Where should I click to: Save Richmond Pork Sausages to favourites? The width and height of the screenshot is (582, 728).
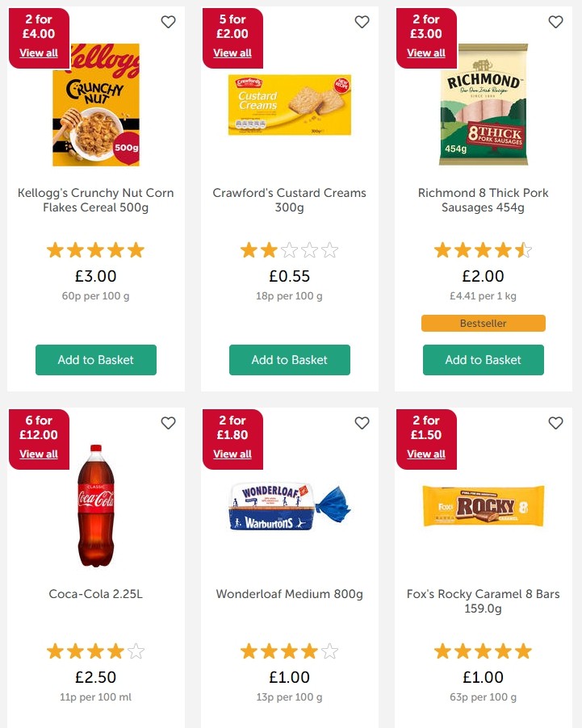pyautogui.click(x=555, y=22)
